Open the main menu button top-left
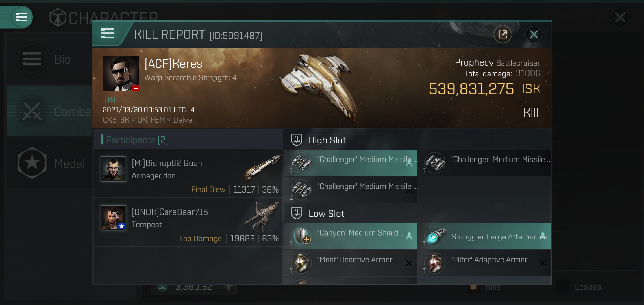This screenshot has width=644, height=305. pos(21,17)
